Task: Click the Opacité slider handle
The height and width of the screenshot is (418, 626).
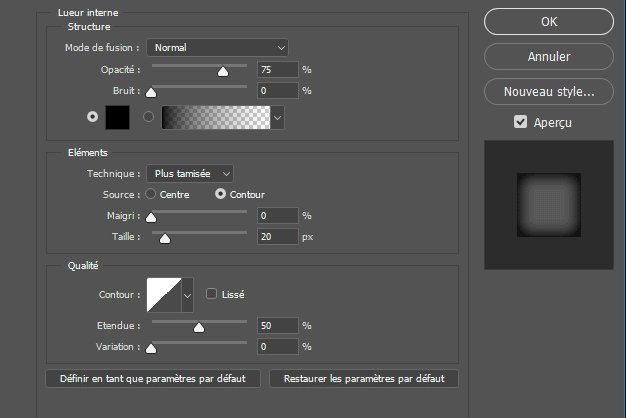Action: [x=223, y=72]
